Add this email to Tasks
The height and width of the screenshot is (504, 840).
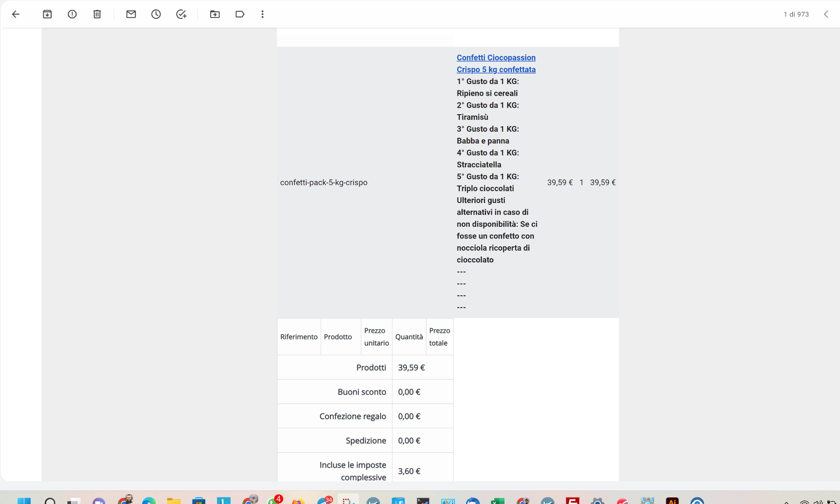click(181, 14)
